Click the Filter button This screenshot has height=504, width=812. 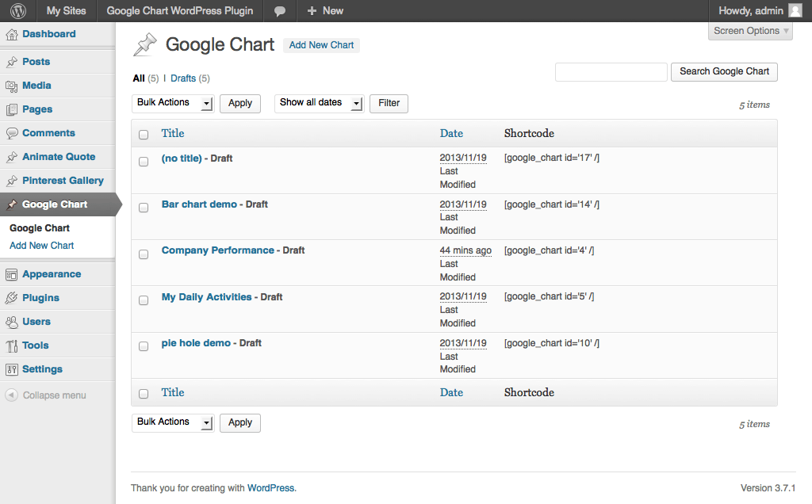[389, 103]
